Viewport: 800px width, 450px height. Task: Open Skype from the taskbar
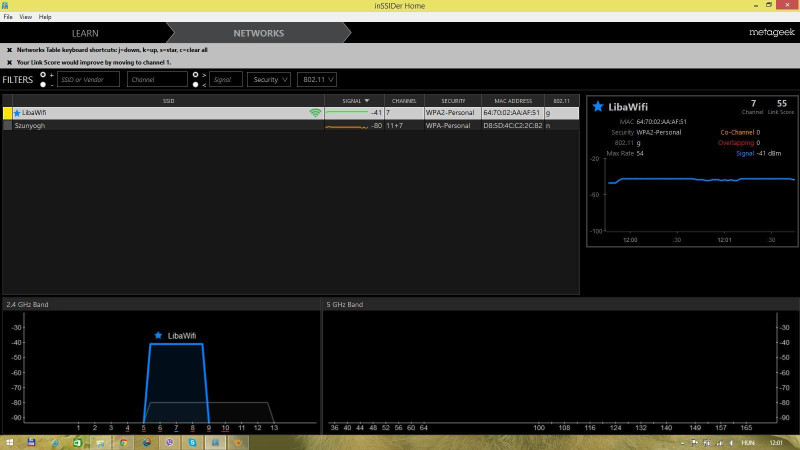(x=192, y=442)
